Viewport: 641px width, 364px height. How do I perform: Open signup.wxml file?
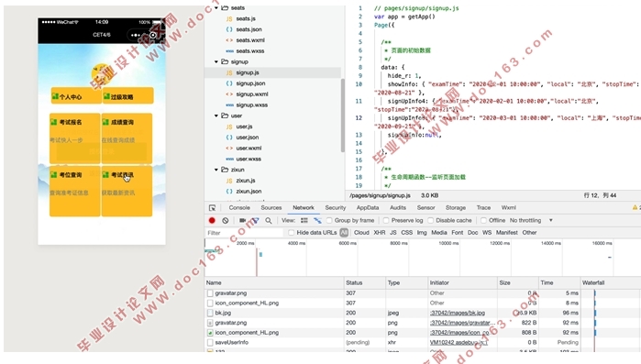(252, 94)
